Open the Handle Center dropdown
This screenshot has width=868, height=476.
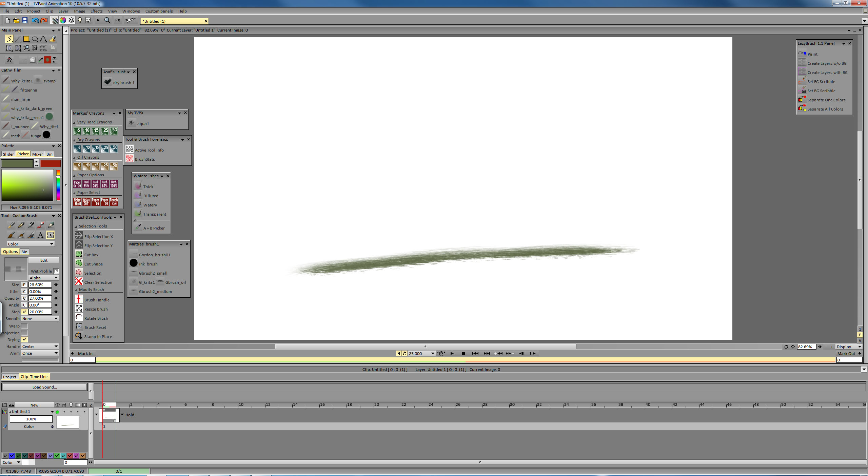click(40, 346)
